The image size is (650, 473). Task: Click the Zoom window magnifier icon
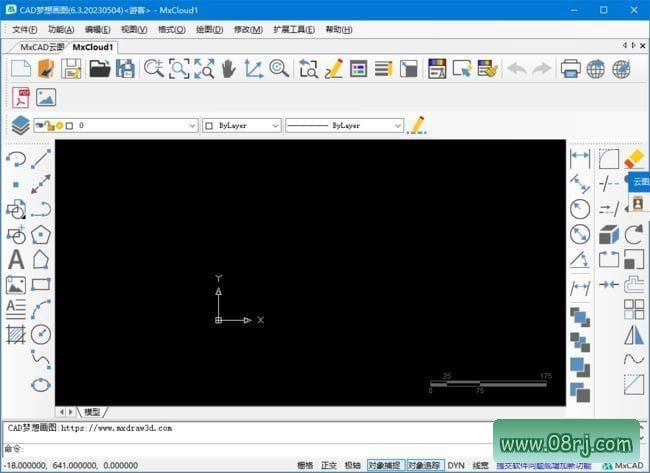coord(179,68)
